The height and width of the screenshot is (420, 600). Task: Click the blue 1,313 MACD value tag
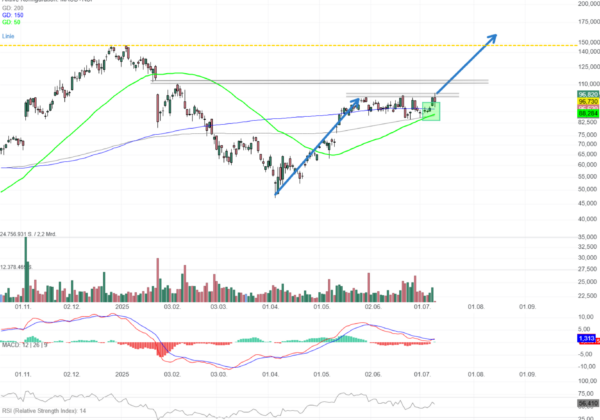[586, 339]
